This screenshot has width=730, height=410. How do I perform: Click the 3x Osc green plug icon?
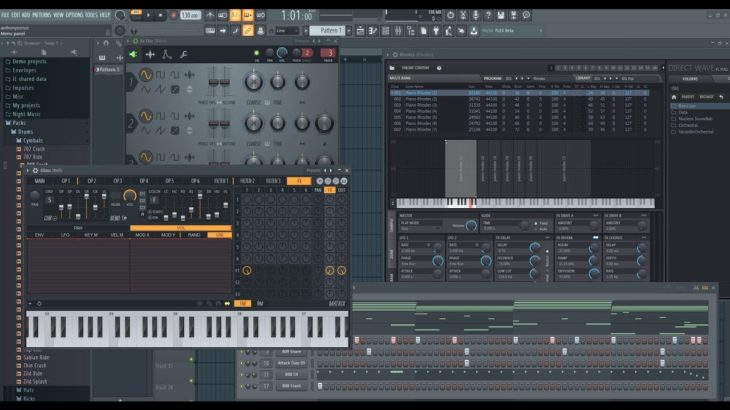coord(133,54)
